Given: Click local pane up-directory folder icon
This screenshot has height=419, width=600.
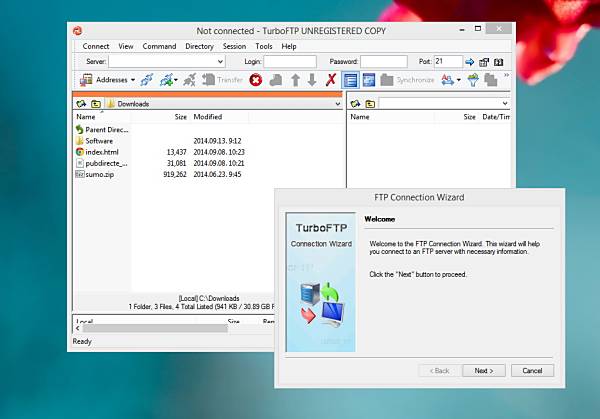Looking at the screenshot, I should click(96, 104).
